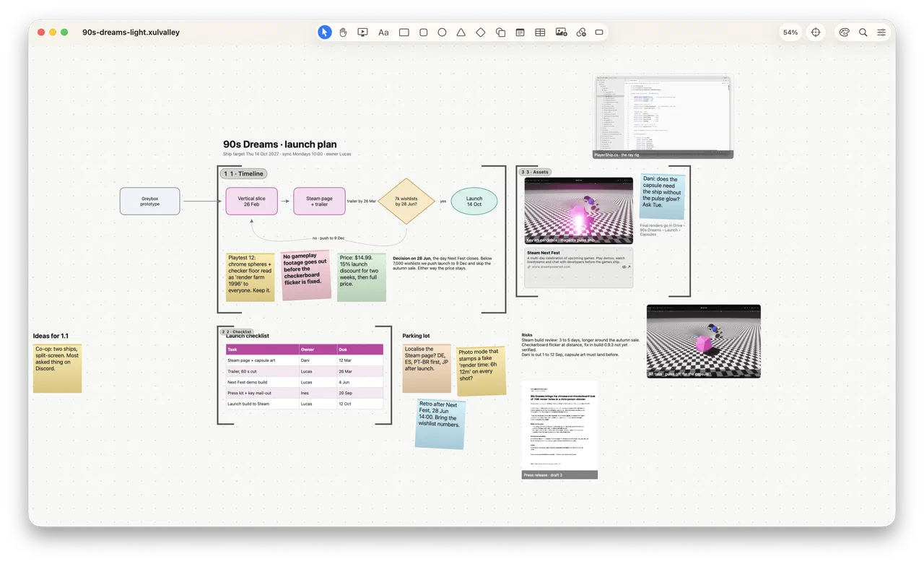Click the pink 'No gameplay footage' sticky note
The width and height of the screenshot is (924, 564).
[306, 274]
